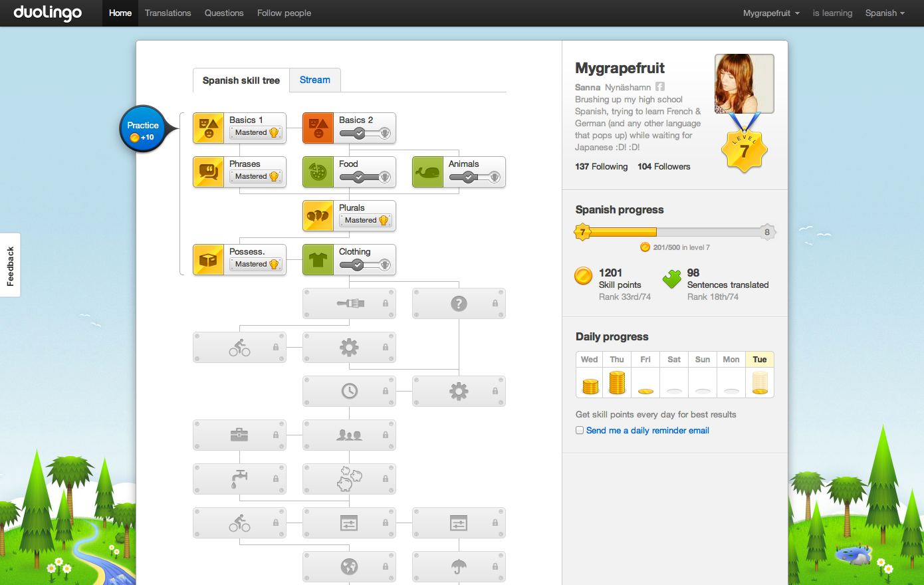Open the Plurals balloons icon
Image resolution: width=924 pixels, height=585 pixels.
pos(318,215)
